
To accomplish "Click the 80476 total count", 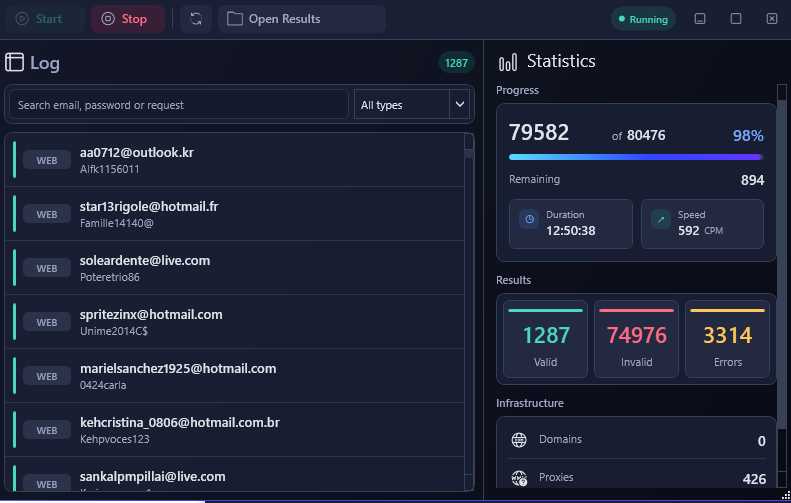I will click(646, 135).
